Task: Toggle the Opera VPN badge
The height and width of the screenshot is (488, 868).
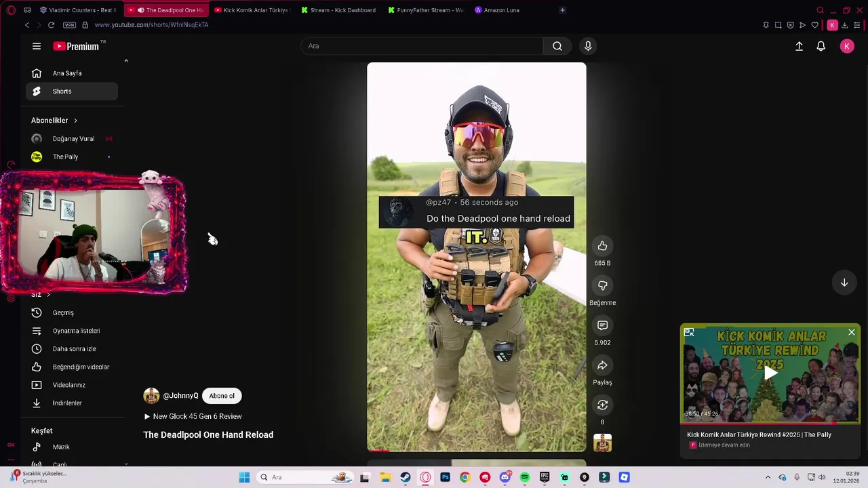Action: click(69, 25)
